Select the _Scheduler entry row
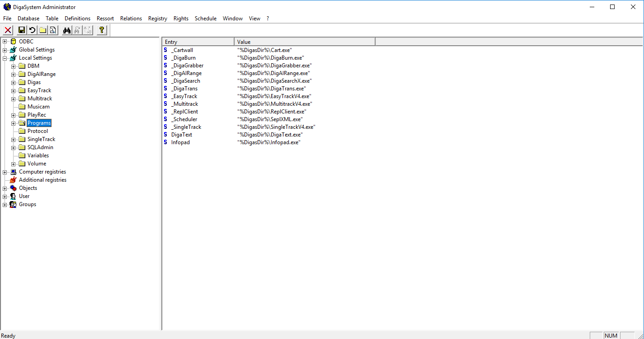Screen dimensions: 644x339 pos(184,119)
